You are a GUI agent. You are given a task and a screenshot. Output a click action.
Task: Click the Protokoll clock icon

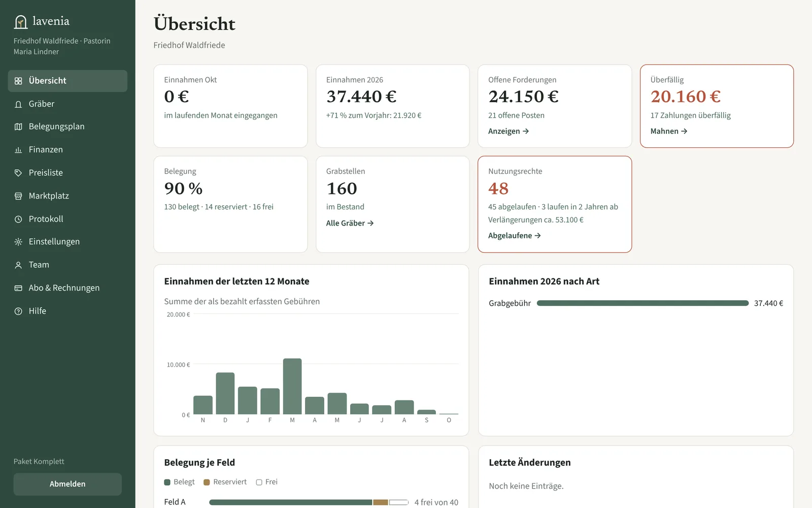click(18, 219)
